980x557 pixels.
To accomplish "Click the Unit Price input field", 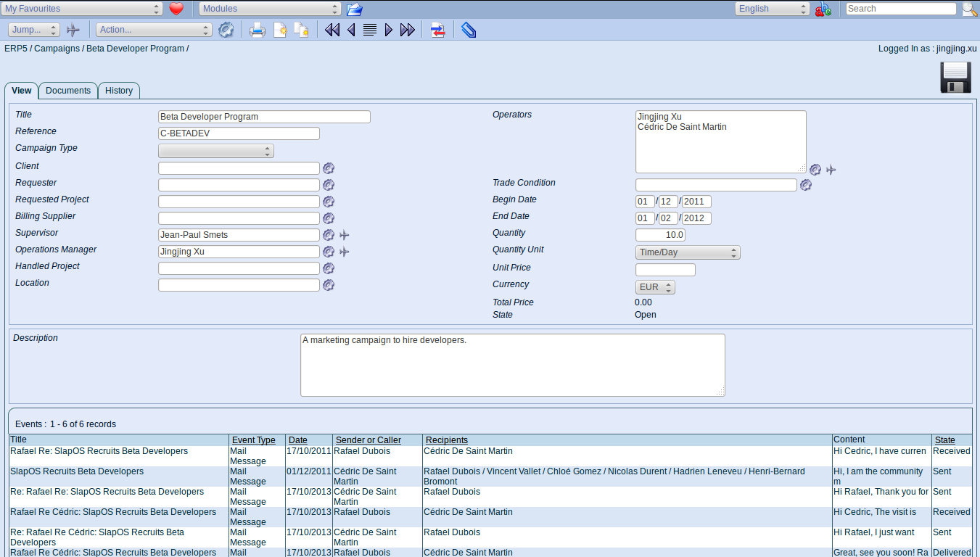I will click(x=665, y=270).
